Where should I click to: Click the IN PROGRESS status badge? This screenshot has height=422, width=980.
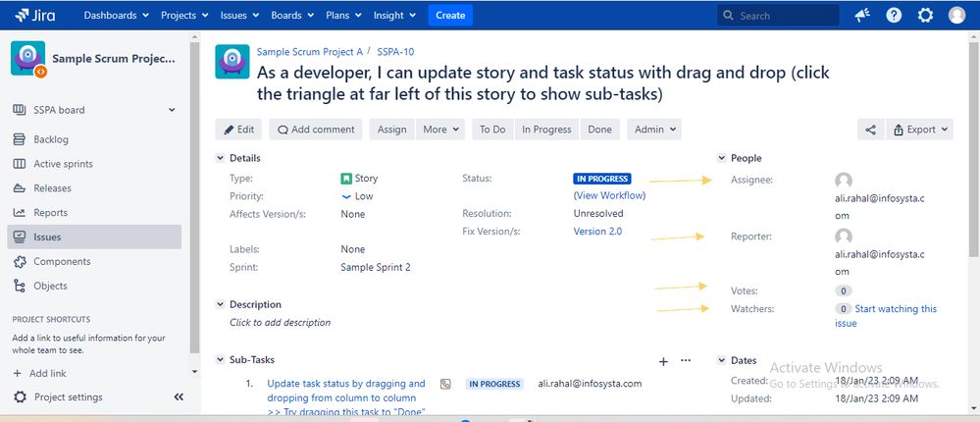pyautogui.click(x=602, y=179)
